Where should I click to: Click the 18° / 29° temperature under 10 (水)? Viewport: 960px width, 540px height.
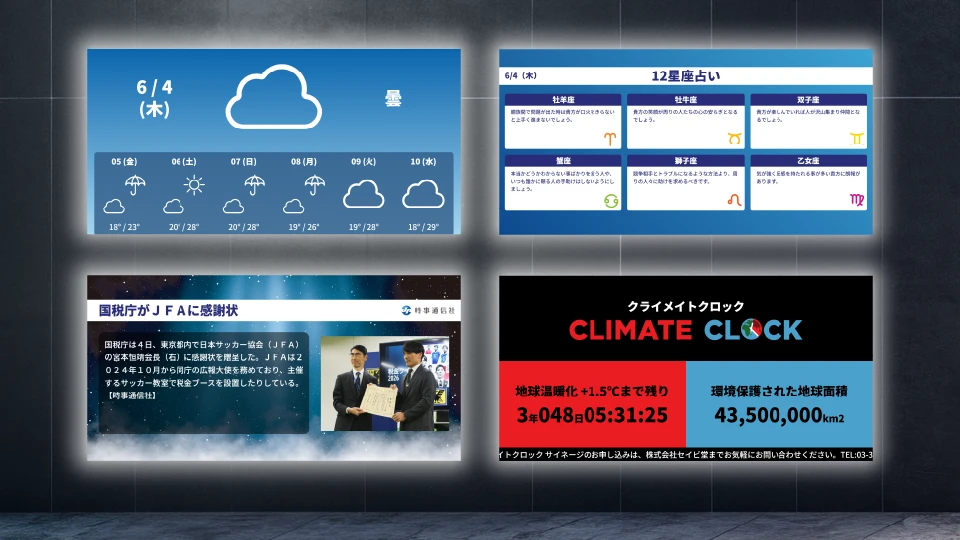(423, 227)
